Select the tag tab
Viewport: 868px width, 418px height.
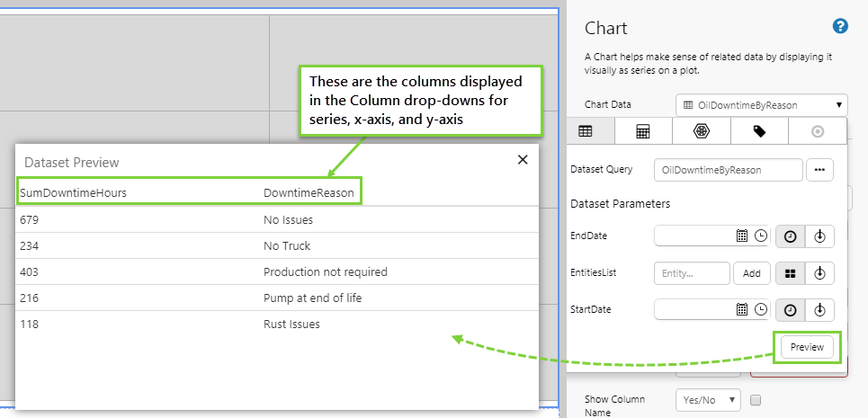click(759, 131)
